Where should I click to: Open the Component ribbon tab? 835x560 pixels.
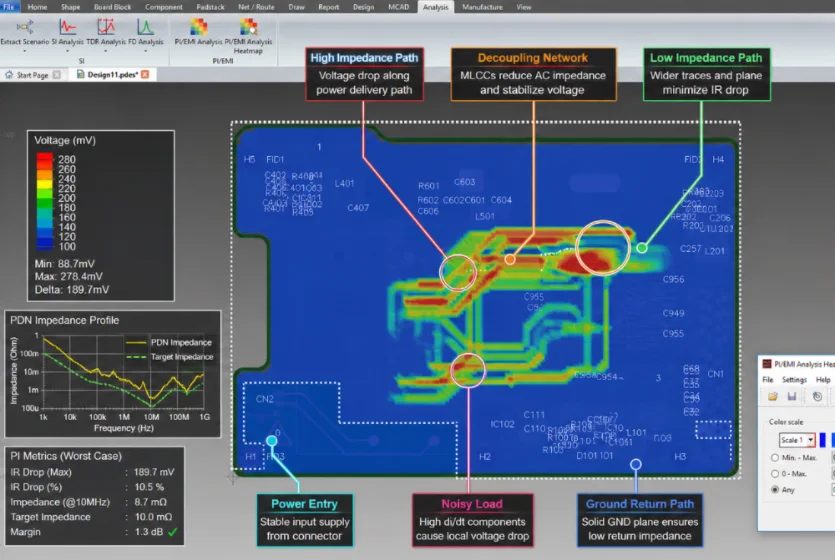tap(163, 7)
